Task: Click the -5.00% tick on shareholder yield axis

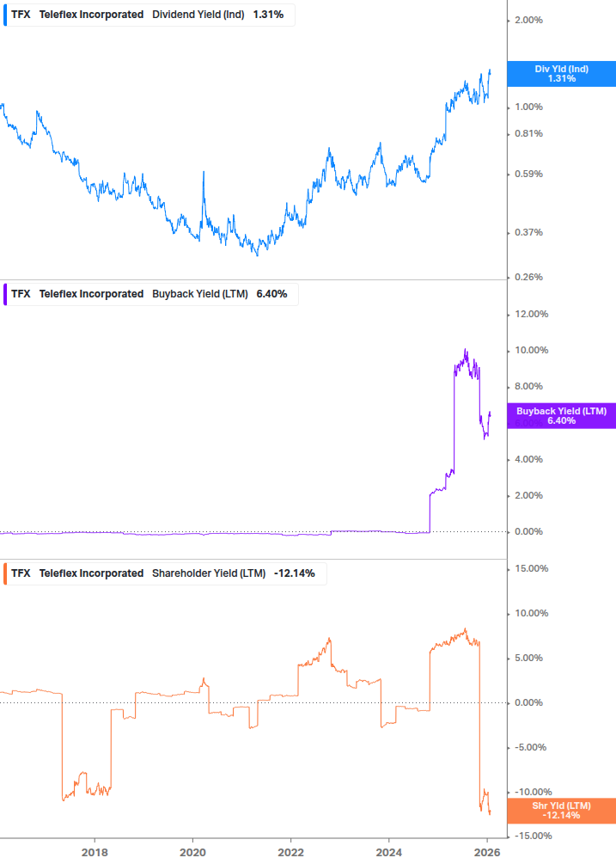Action: coord(530,748)
